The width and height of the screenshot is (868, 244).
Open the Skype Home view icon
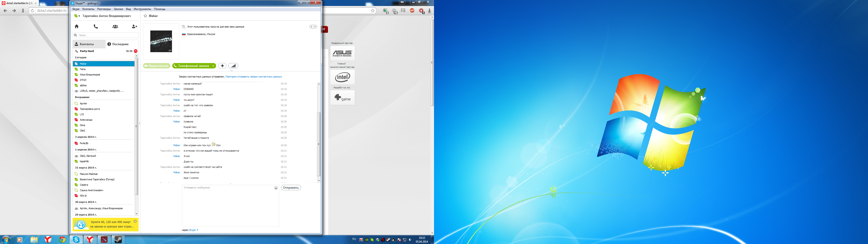pos(76,26)
